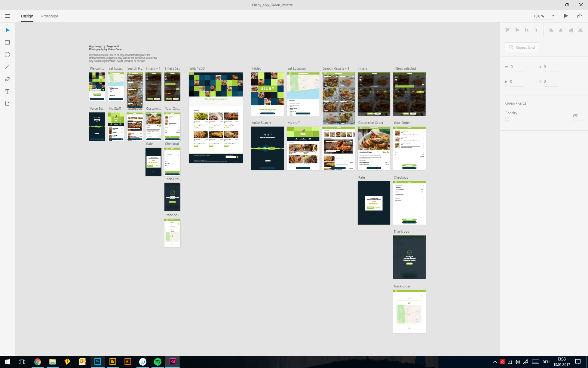Pick the Select arrow tool
Screen dimensions: 588x368
(7, 30)
